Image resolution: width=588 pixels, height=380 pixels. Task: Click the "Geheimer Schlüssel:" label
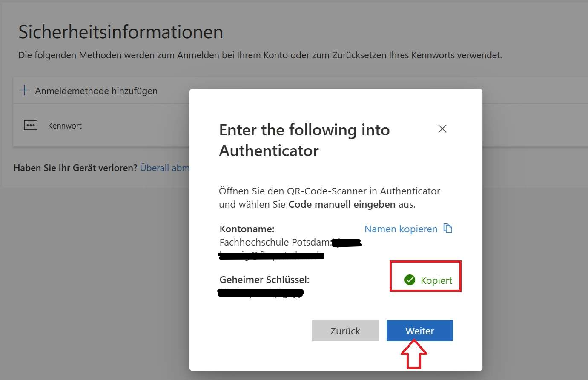(264, 280)
